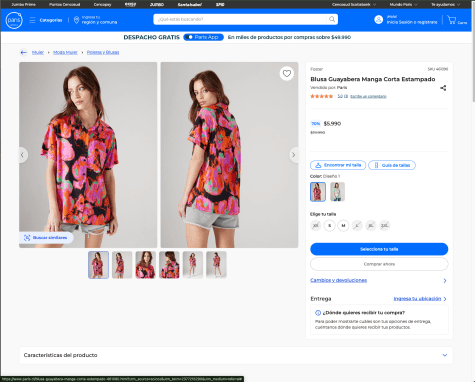Select the fifth gallery thumbnail
This screenshot has height=382, width=475.
point(193,265)
